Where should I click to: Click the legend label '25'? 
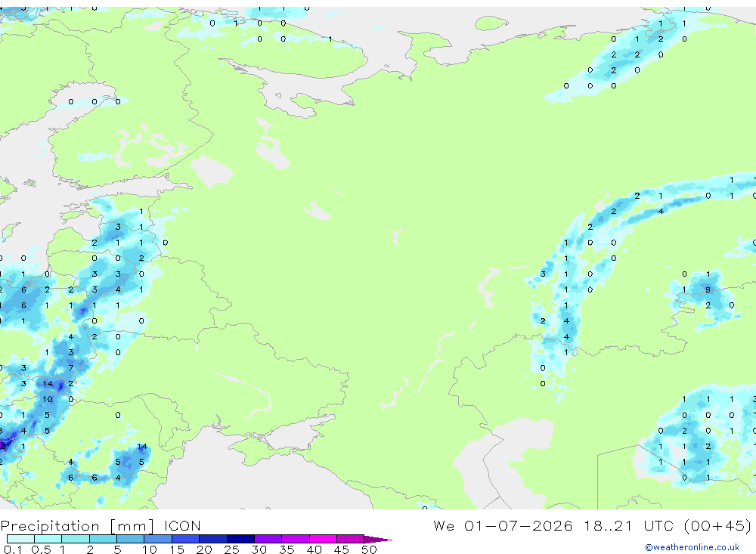pos(232,549)
